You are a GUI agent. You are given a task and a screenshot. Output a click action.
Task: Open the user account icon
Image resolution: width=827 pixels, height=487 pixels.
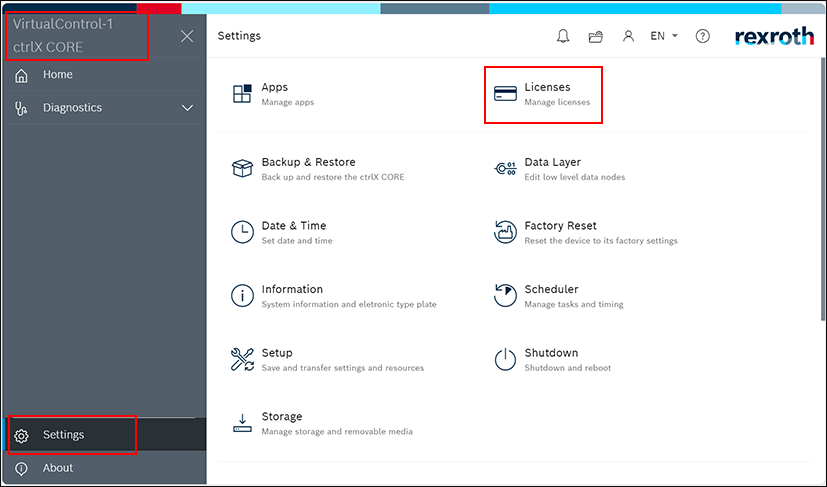pos(628,36)
